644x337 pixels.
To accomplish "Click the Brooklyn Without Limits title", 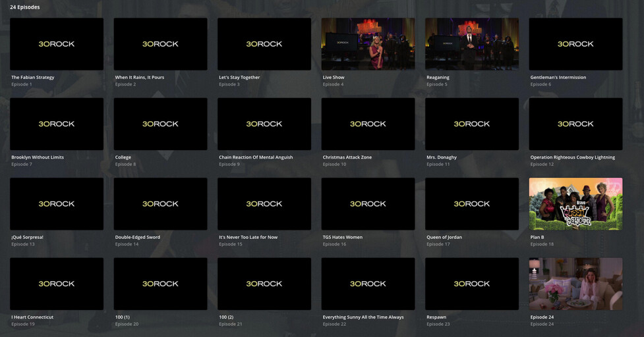I will click(38, 157).
